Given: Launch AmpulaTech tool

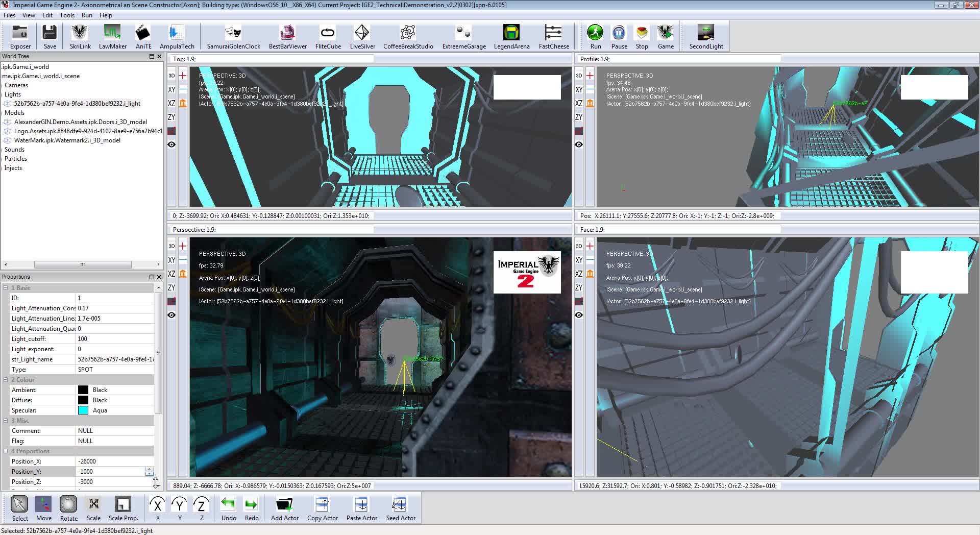Looking at the screenshot, I should pyautogui.click(x=177, y=37).
